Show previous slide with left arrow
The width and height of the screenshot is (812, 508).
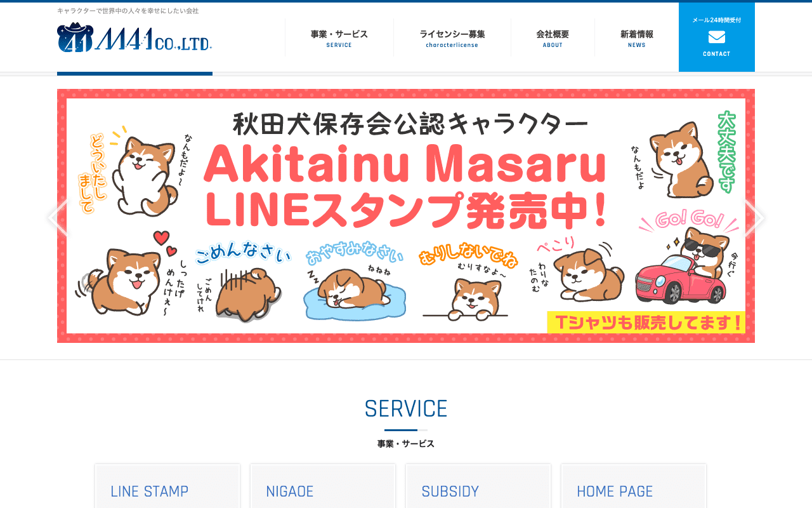(x=57, y=217)
